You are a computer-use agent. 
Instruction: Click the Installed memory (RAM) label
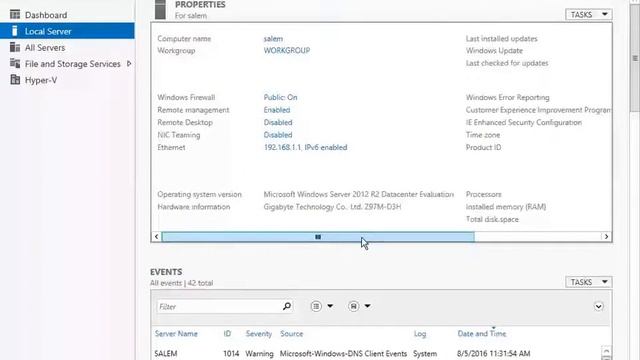[506, 207]
